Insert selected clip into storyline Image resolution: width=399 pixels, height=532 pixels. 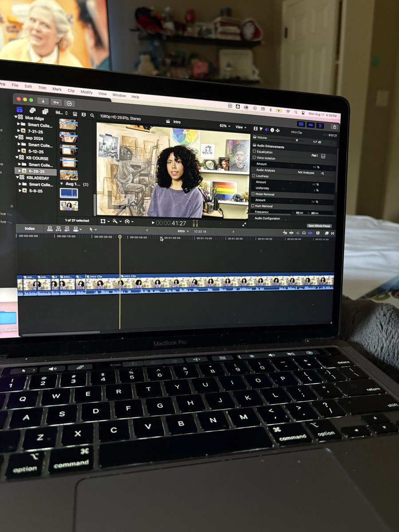tap(58, 229)
